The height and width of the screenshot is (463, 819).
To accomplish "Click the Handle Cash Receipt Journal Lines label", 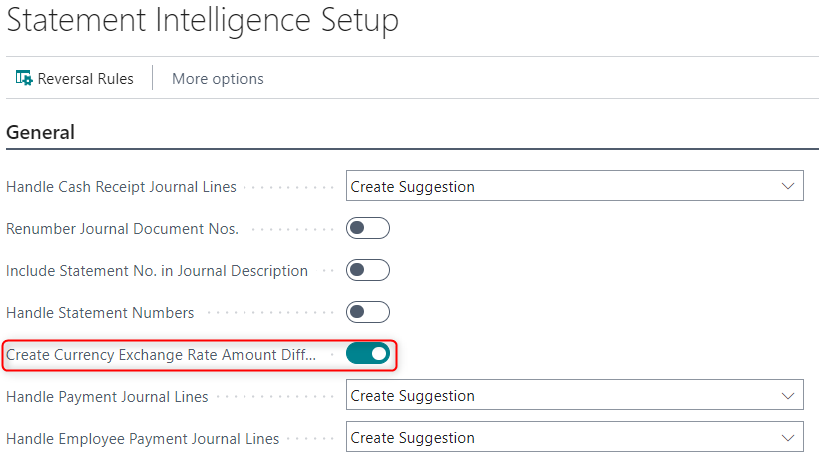I will point(121,186).
